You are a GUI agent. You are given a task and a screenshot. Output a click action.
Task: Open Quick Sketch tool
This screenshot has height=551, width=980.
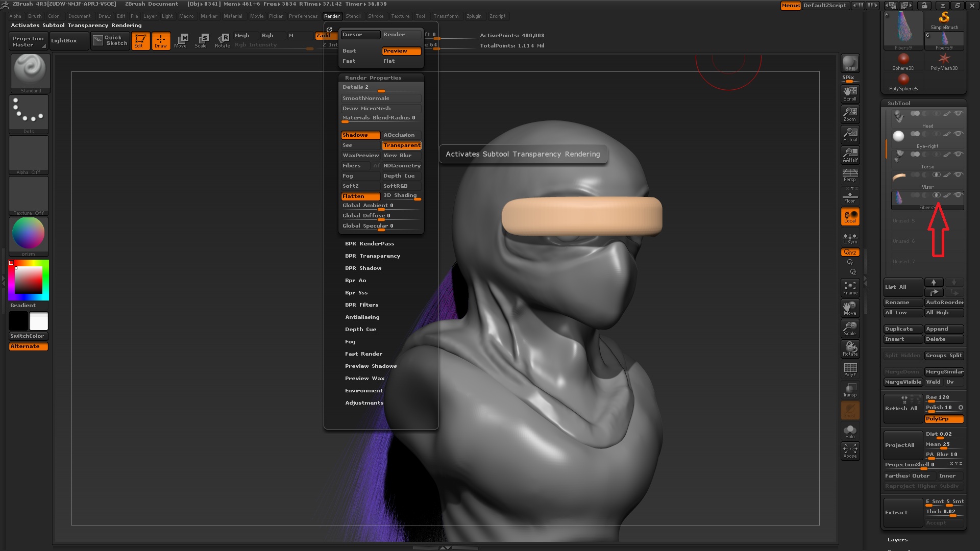[x=110, y=41]
